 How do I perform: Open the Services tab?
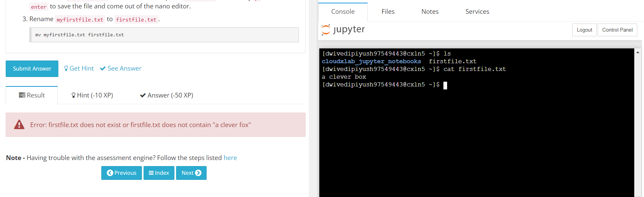[477, 12]
